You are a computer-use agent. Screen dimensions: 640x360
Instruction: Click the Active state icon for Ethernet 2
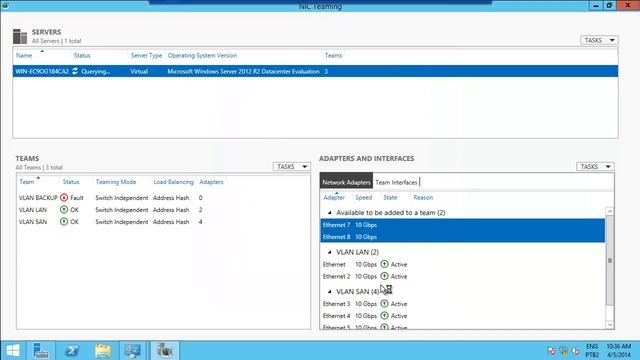point(384,276)
